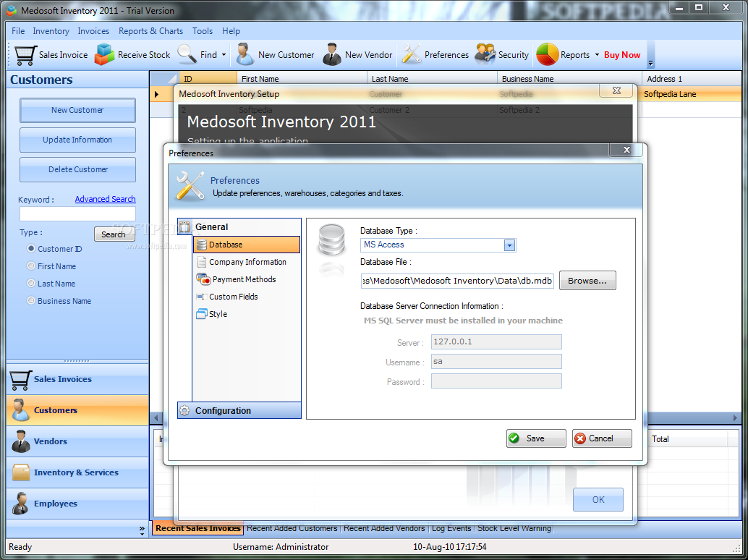748x560 pixels.
Task: Click the horizontal scrollbar left arrow in grid
Action: [156, 418]
